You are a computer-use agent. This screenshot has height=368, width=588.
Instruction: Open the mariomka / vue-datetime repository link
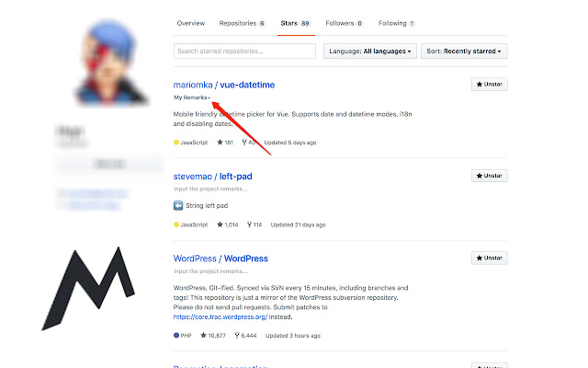224,85
